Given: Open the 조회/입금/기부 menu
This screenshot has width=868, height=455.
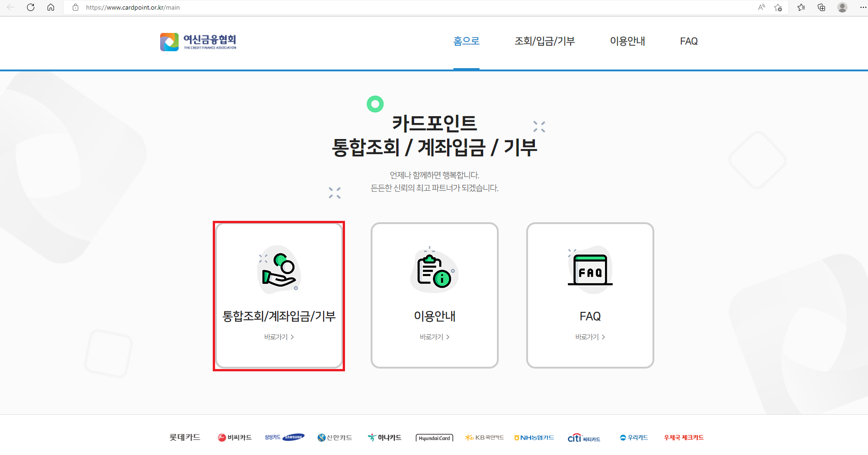Looking at the screenshot, I should click(545, 41).
